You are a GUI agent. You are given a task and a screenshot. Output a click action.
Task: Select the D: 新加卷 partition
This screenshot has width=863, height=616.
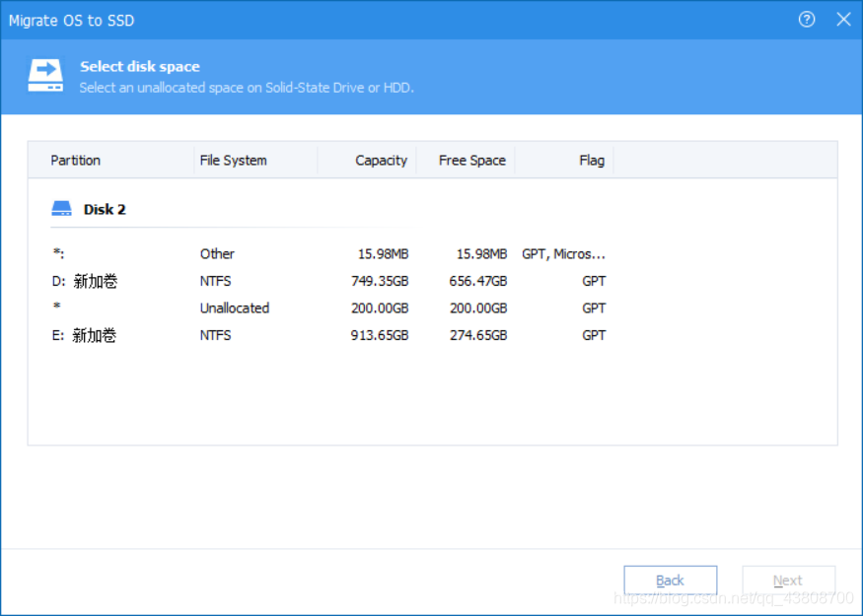(85, 281)
